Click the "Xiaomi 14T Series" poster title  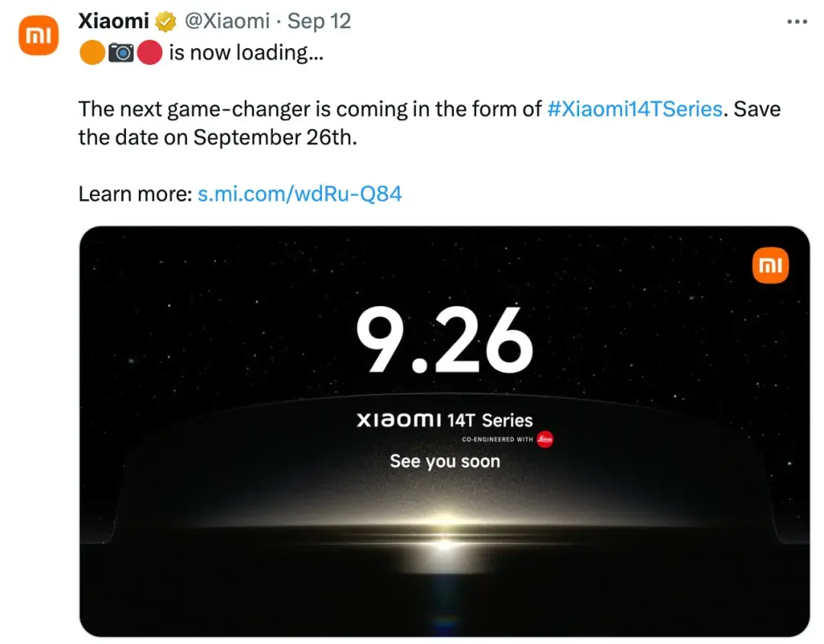[444, 420]
